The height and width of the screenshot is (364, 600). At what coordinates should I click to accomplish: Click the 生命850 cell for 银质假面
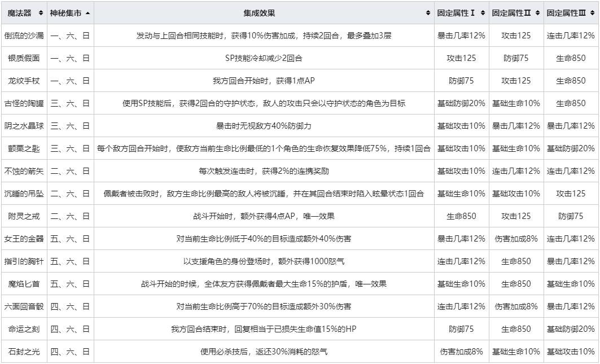(570, 58)
